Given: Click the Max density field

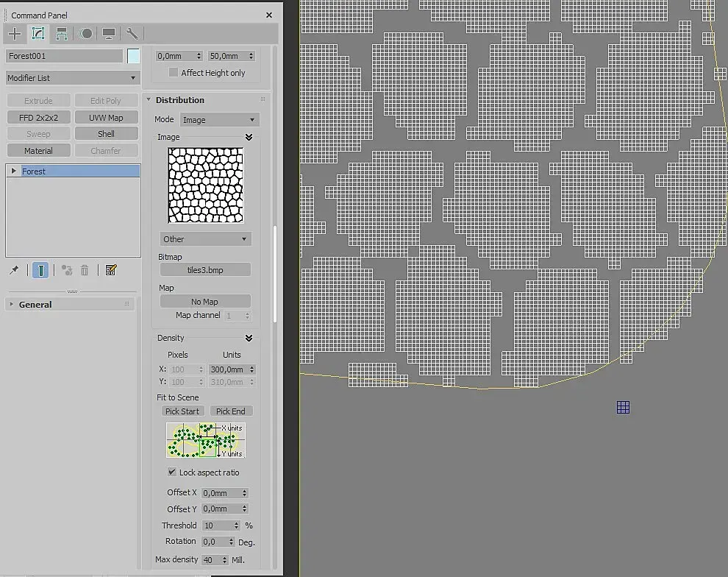Looking at the screenshot, I should 211,560.
